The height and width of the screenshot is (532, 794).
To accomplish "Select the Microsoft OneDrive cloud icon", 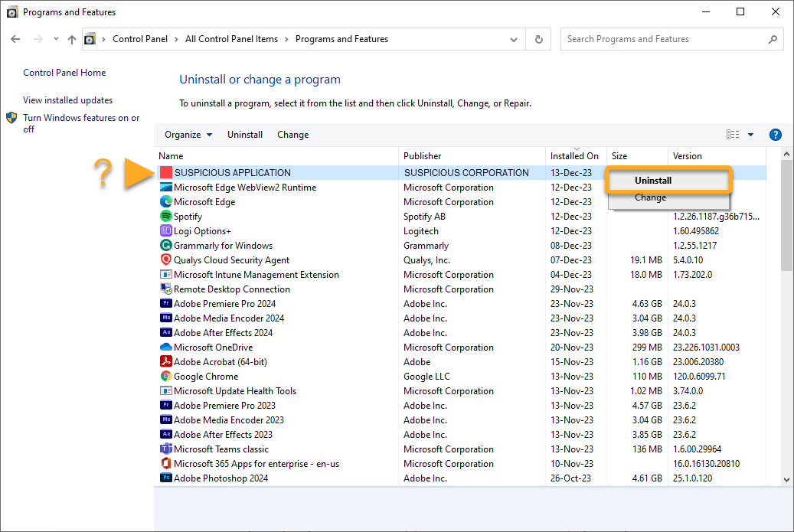I will pyautogui.click(x=166, y=348).
